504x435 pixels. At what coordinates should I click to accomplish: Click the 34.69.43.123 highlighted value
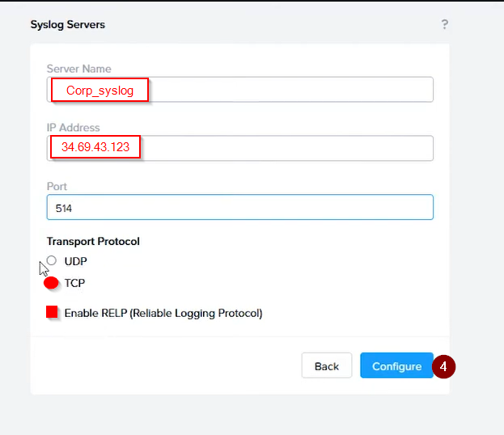pos(95,147)
